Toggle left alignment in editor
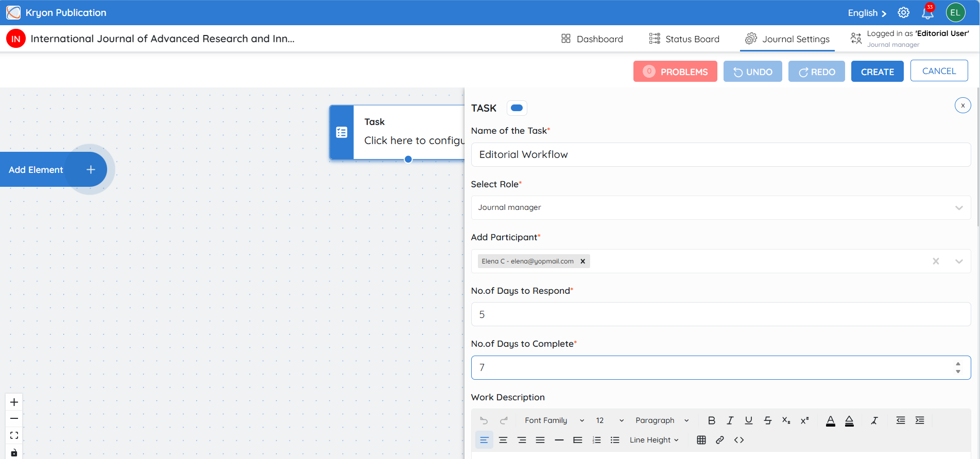The image size is (980, 459). (484, 440)
